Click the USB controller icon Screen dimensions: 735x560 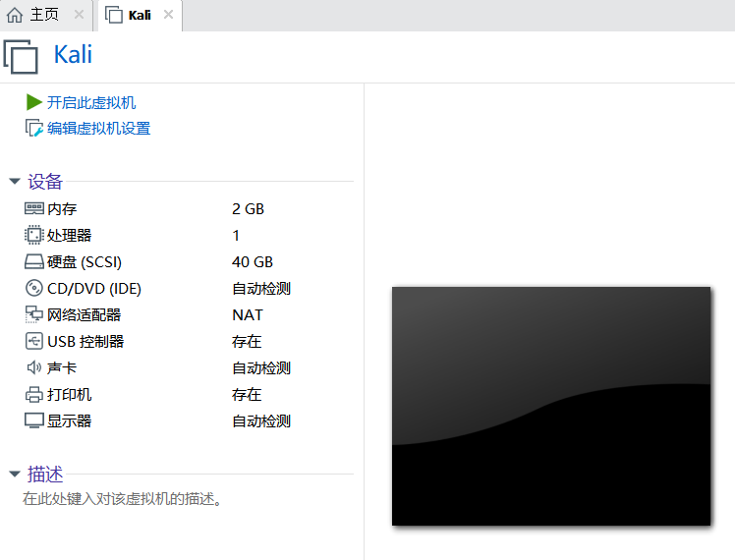pyautogui.click(x=33, y=341)
